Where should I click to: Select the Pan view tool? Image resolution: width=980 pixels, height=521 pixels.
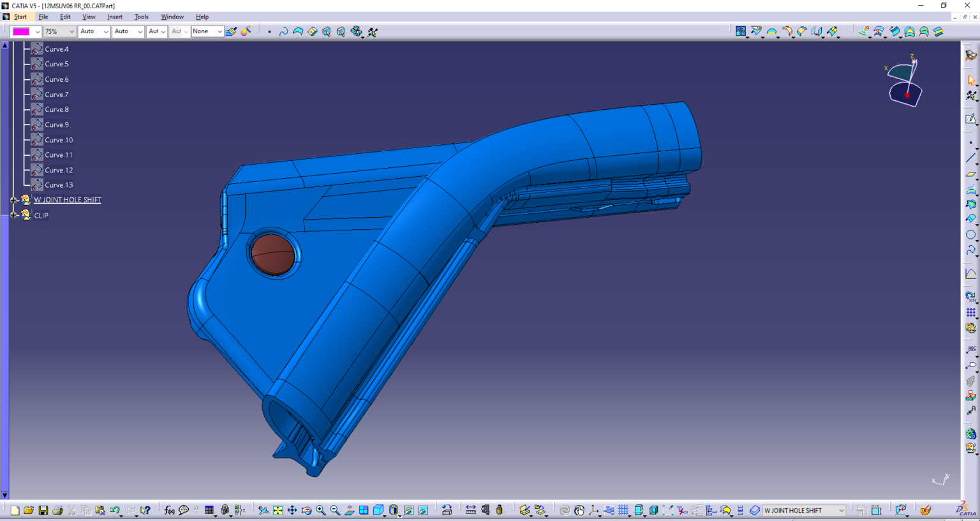[292, 510]
